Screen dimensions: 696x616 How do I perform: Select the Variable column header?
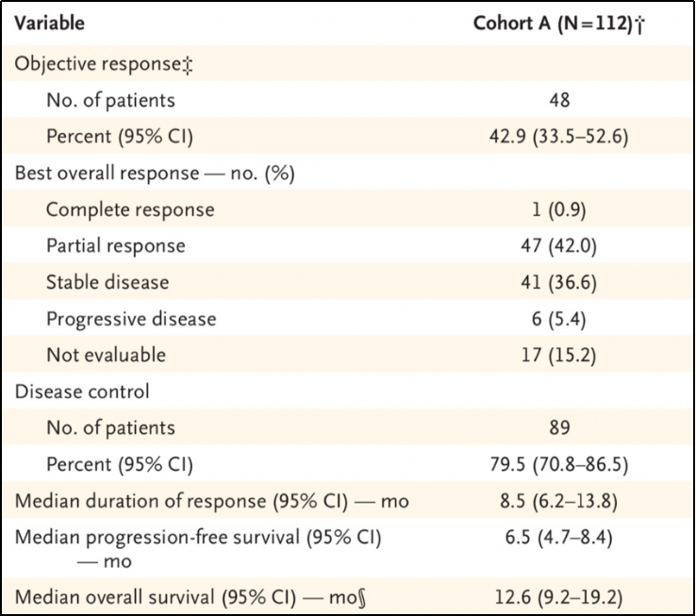(48, 23)
